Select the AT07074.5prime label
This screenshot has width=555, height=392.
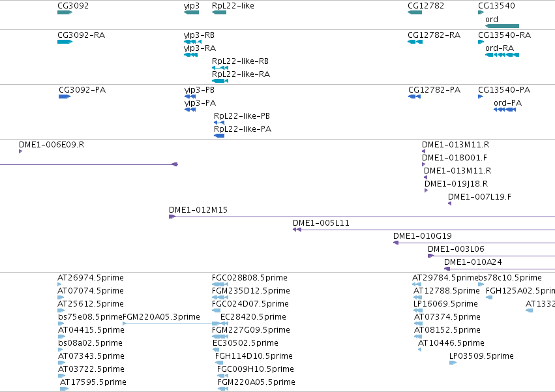(91, 291)
